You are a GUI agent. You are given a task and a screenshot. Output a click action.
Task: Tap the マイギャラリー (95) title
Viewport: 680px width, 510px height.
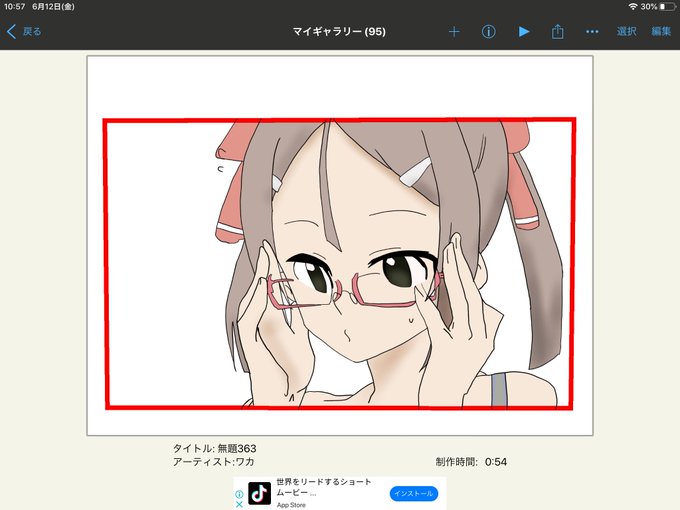click(x=339, y=32)
